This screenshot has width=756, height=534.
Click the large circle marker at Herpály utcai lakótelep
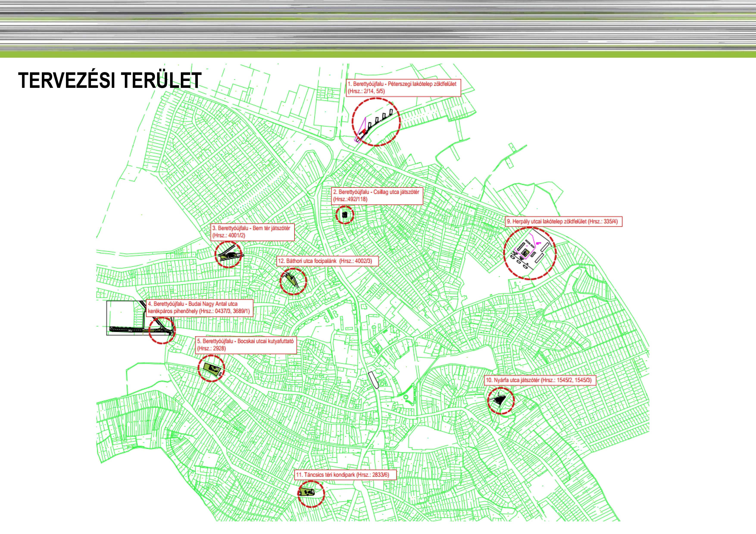(530, 253)
